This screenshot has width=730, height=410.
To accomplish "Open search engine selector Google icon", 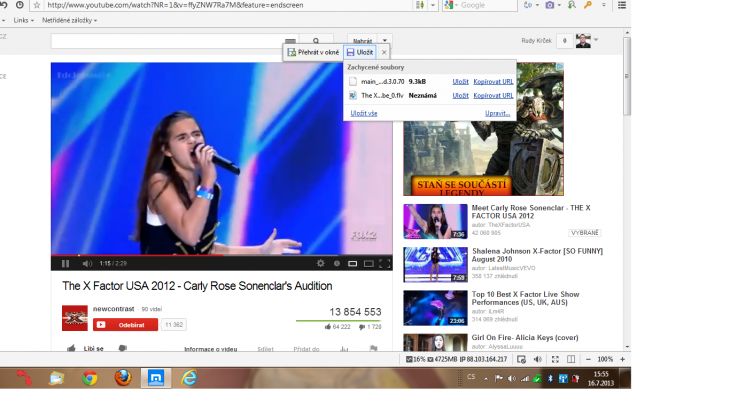I will [450, 5].
